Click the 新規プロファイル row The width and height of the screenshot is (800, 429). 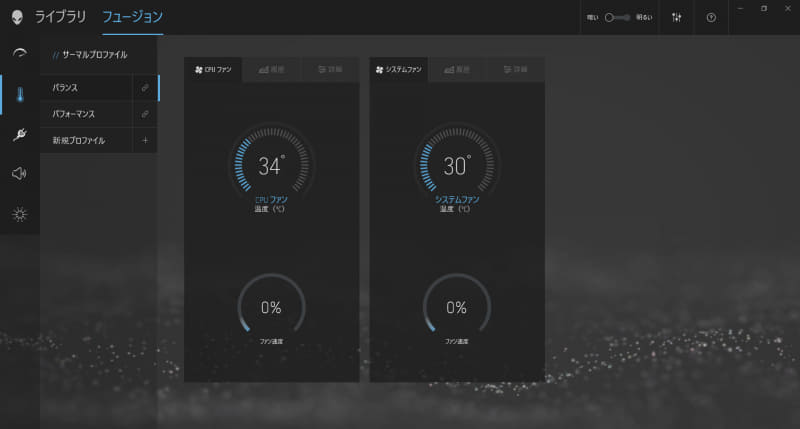[86, 140]
